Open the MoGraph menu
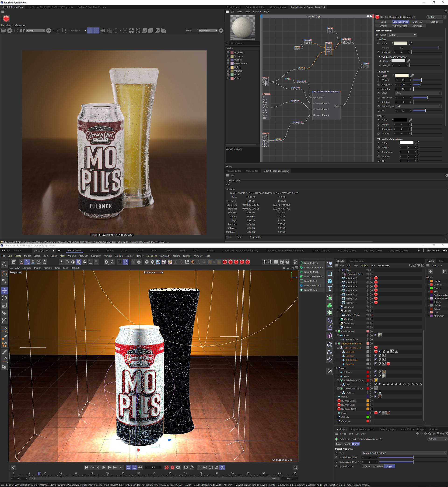Viewport: 448px width, 487px height. point(83,256)
